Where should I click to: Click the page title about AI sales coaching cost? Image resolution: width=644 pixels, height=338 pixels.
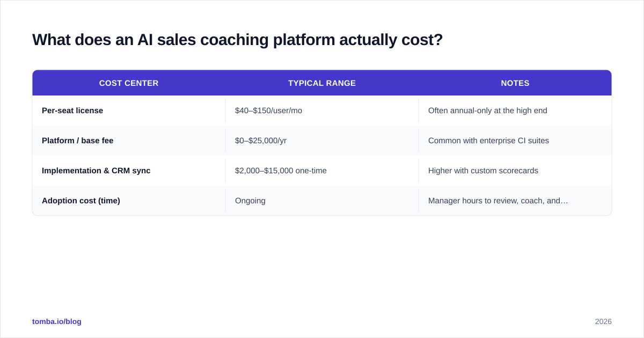[x=237, y=40]
